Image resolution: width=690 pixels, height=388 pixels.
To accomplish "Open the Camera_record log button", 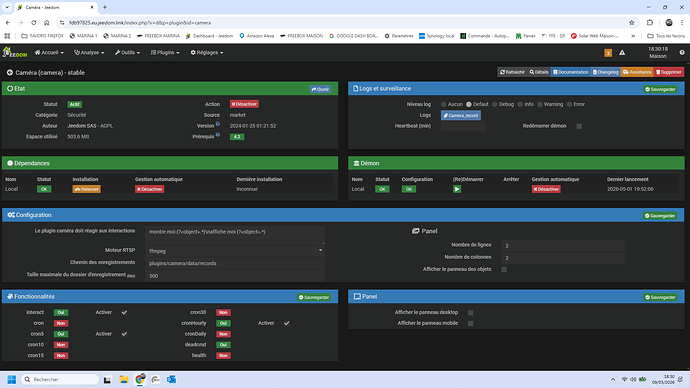I will tap(461, 115).
